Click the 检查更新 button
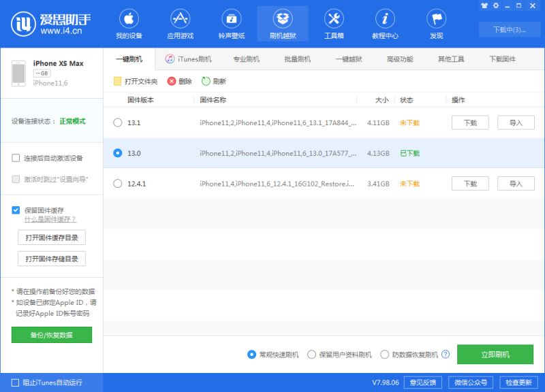The image size is (545, 392). coord(518,382)
